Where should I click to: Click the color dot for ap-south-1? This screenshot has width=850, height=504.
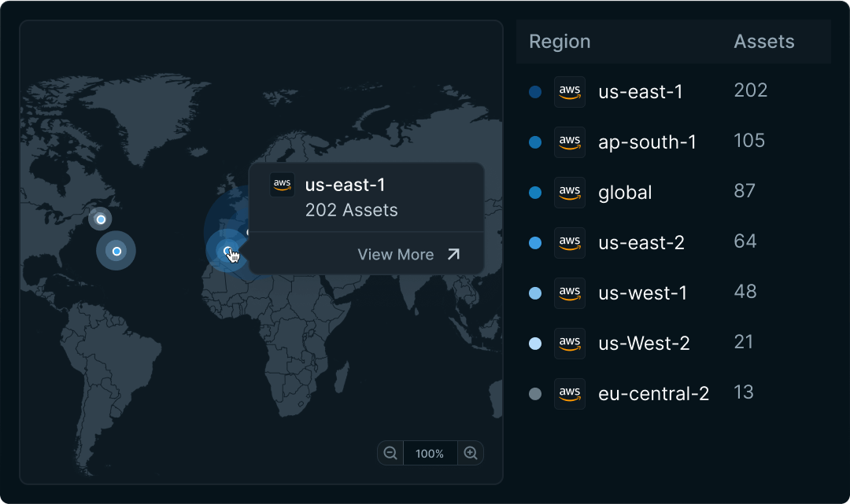[x=535, y=142]
